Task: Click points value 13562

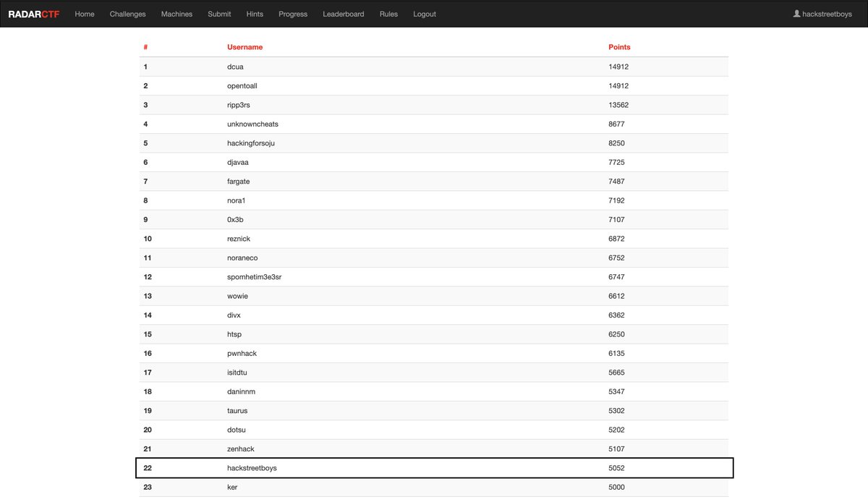Action: click(x=618, y=105)
